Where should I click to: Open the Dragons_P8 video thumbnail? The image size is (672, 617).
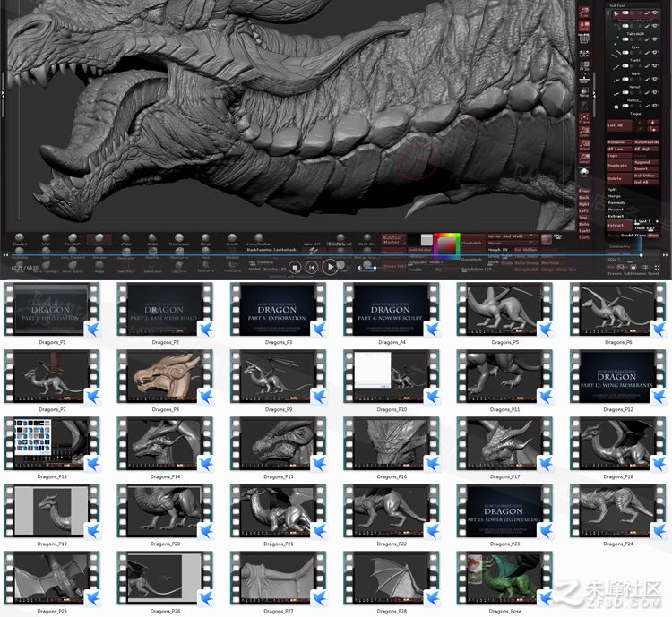point(165,377)
